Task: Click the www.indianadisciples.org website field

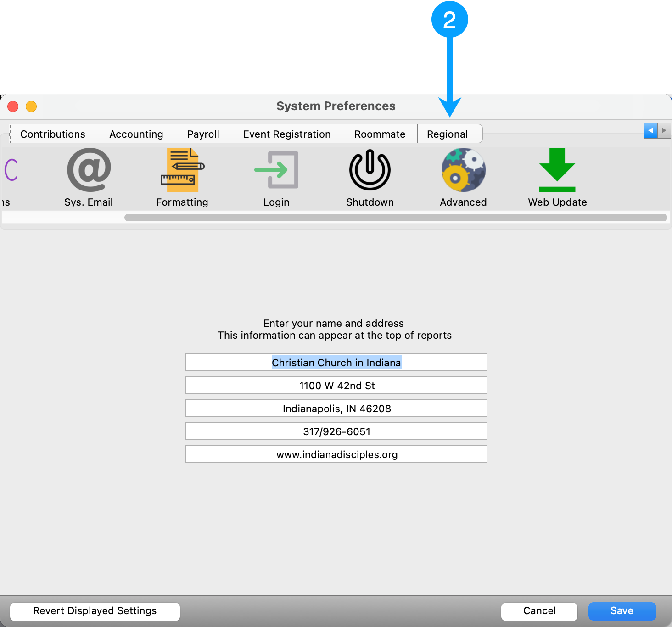Action: [x=336, y=454]
